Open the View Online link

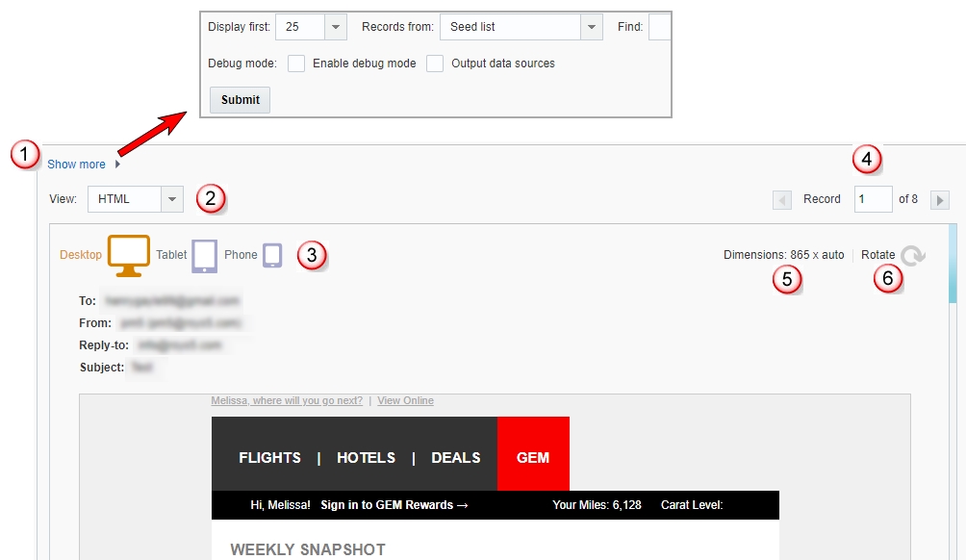405,400
